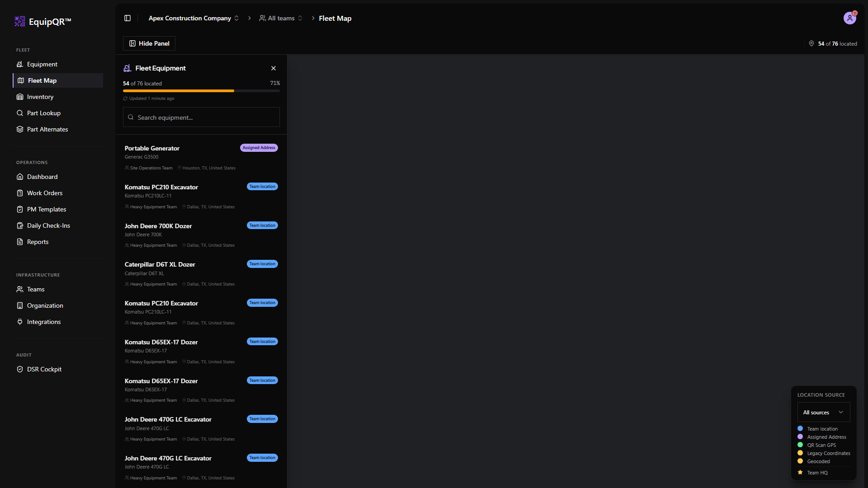Screen dimensions: 868x488
Task: Click the Reports document icon
Action: coord(20,242)
